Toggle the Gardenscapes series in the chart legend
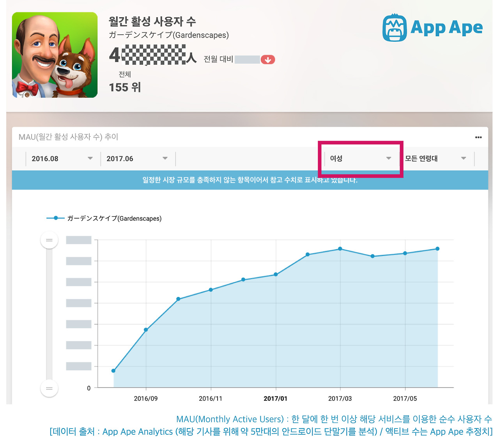 pos(104,218)
